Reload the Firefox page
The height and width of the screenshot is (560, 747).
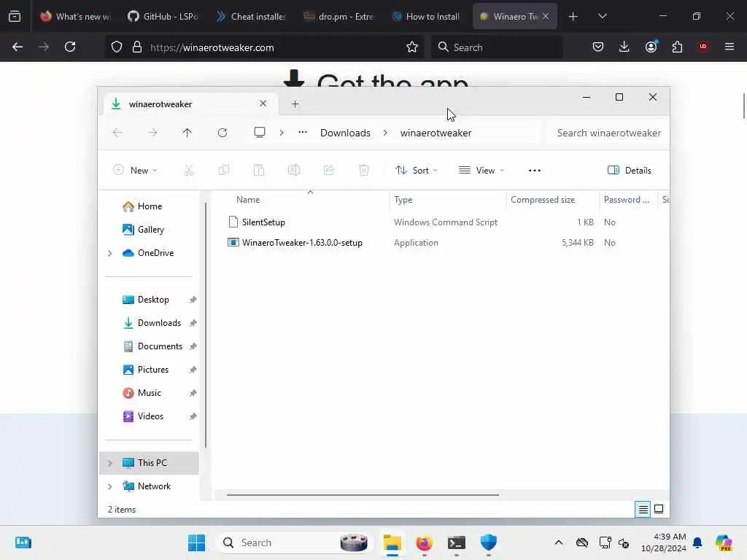point(70,47)
